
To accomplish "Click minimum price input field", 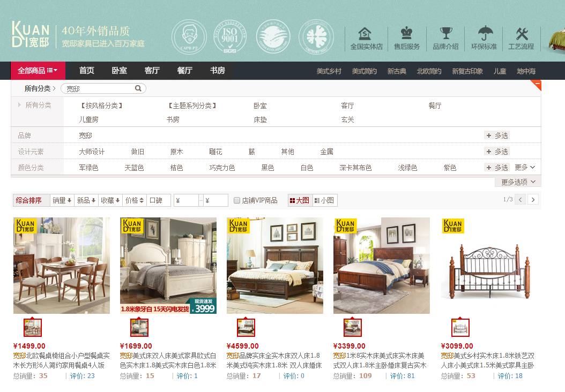I will point(187,200).
